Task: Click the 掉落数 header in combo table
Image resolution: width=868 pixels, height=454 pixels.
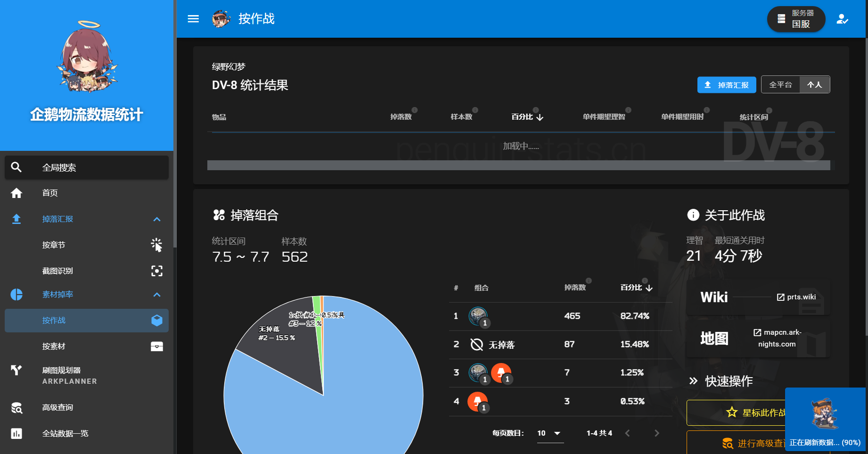Action: (x=575, y=288)
